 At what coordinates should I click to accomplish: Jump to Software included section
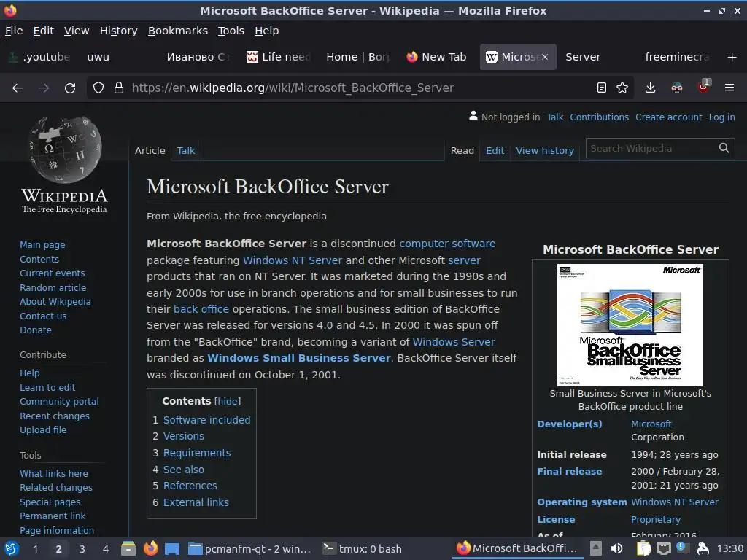coord(206,420)
